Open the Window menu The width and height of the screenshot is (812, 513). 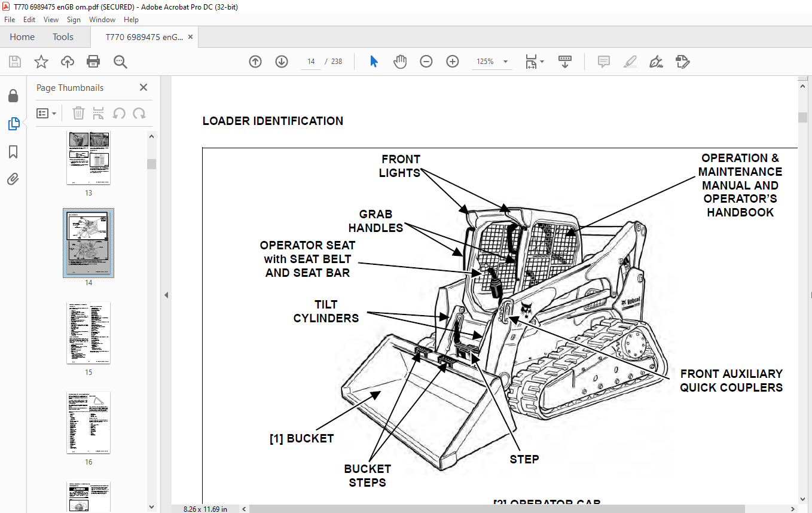coord(102,20)
